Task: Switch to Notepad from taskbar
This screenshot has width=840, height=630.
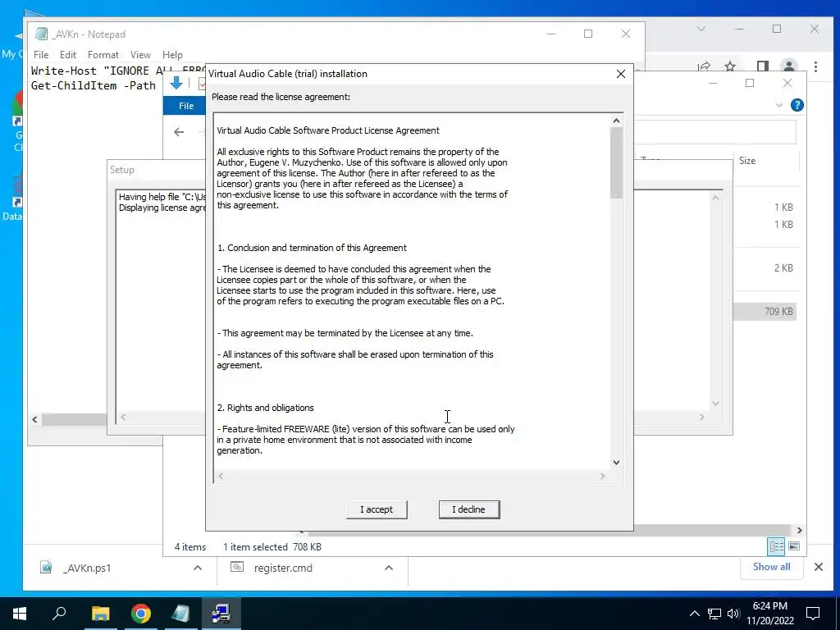Action: coord(181,614)
